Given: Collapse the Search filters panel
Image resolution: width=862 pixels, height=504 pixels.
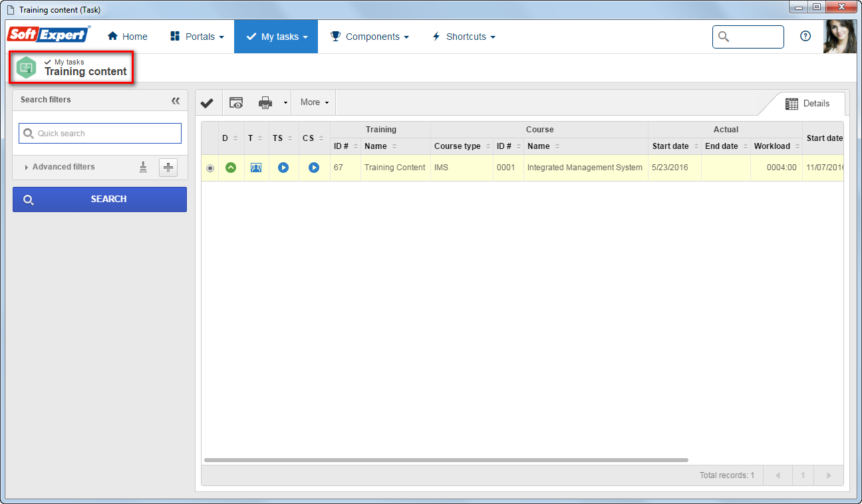Looking at the screenshot, I should coord(176,100).
